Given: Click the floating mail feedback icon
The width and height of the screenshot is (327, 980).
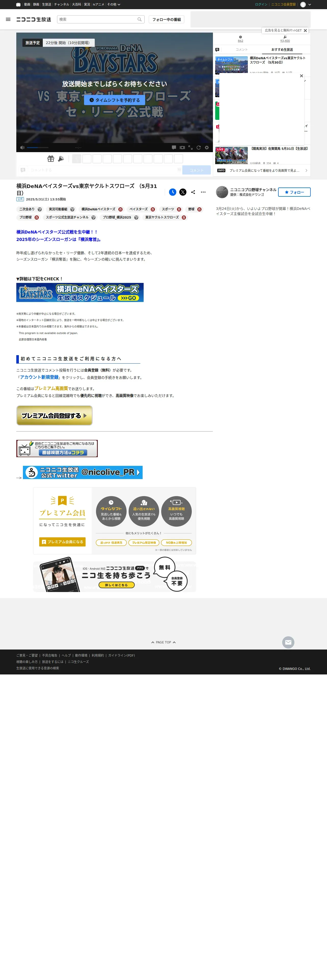Looking at the screenshot, I should pyautogui.click(x=288, y=642).
